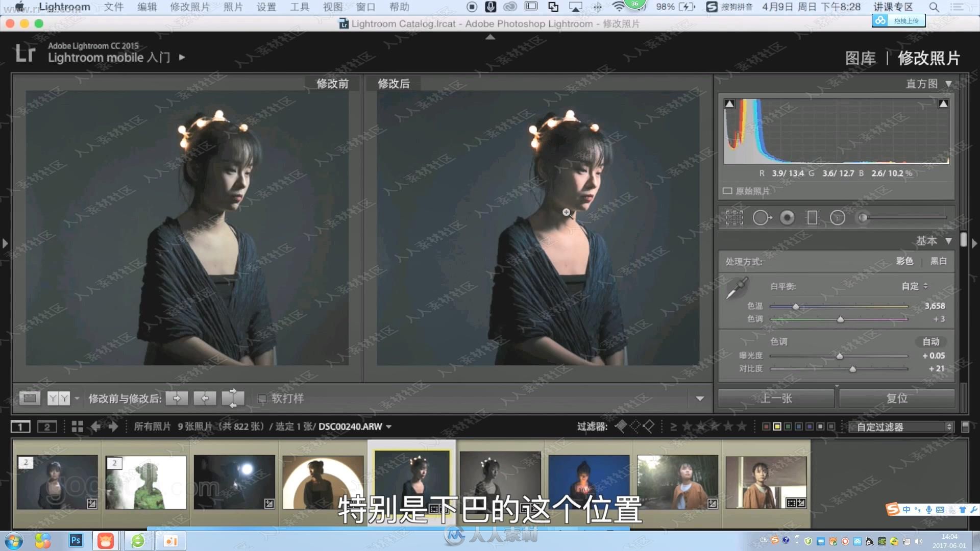Screen dimensions: 980x551
Task: Select the red eye correction tool
Action: (x=787, y=218)
